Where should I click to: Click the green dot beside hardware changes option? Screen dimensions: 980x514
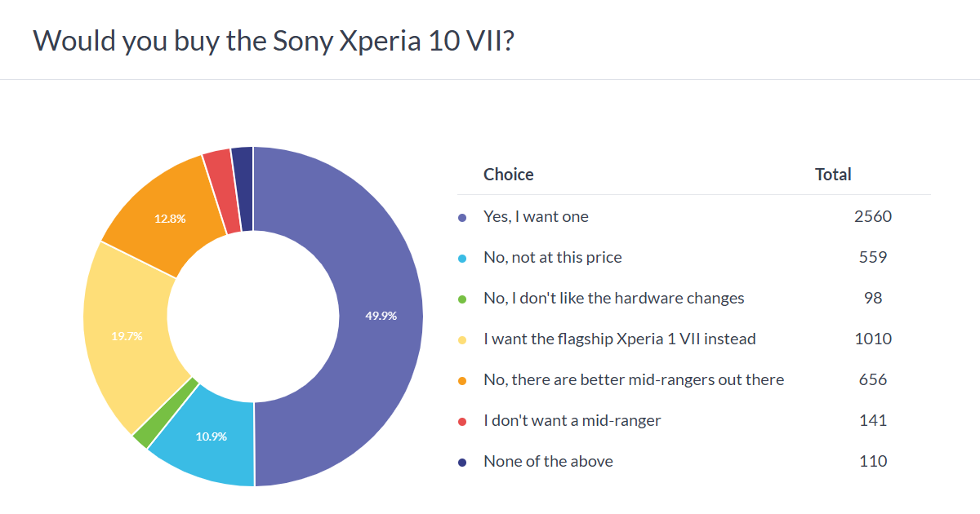[462, 299]
